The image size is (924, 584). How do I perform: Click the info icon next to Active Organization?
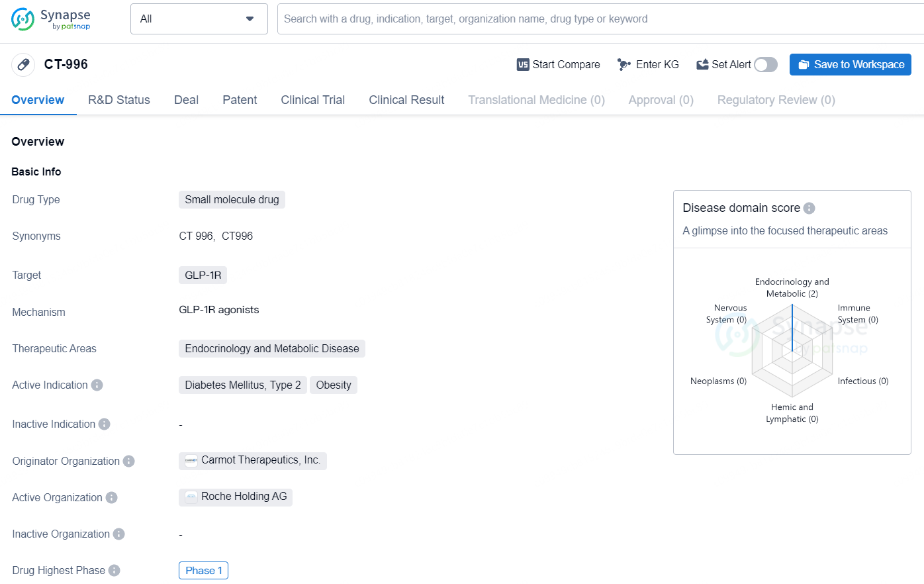pyautogui.click(x=112, y=497)
